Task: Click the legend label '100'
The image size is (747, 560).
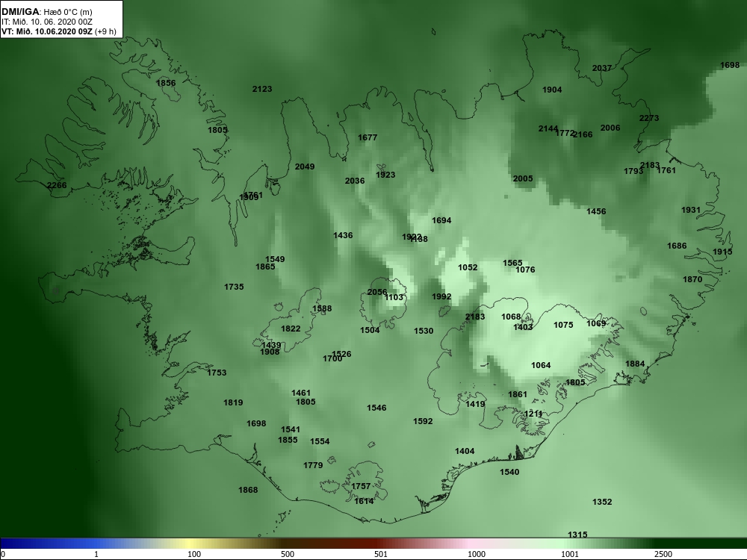Action: tap(194, 554)
